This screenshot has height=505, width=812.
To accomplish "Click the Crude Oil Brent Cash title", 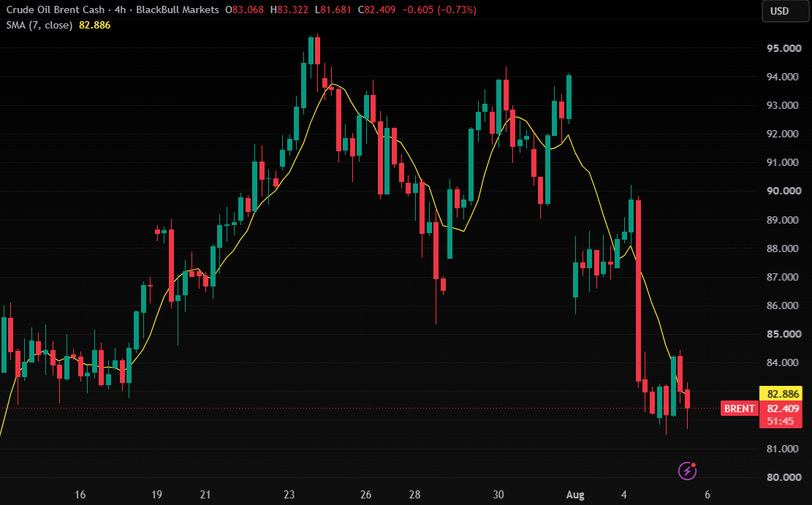I will coord(56,10).
